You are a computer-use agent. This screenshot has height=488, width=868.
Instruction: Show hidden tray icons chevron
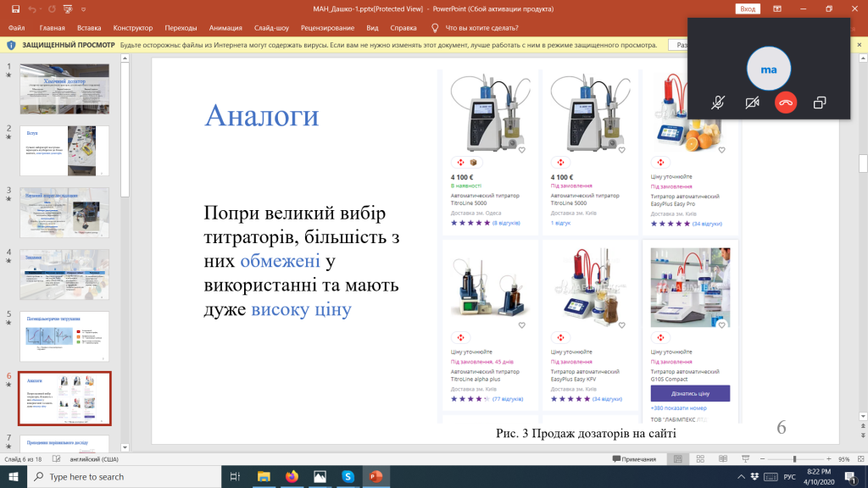click(x=741, y=476)
